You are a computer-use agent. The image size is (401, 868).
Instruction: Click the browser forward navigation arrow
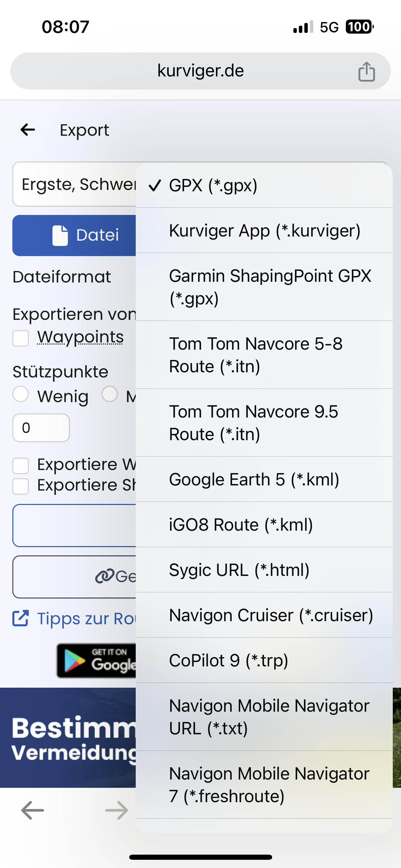117,810
